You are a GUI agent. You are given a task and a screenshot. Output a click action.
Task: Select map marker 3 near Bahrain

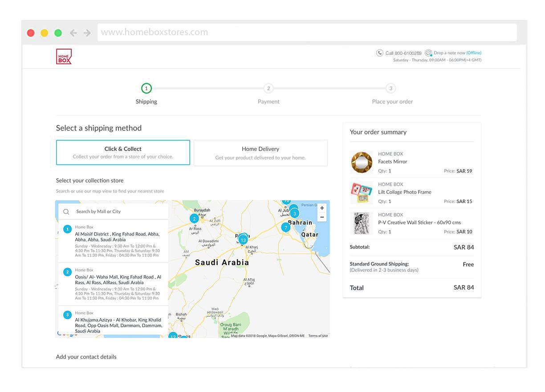point(294,213)
